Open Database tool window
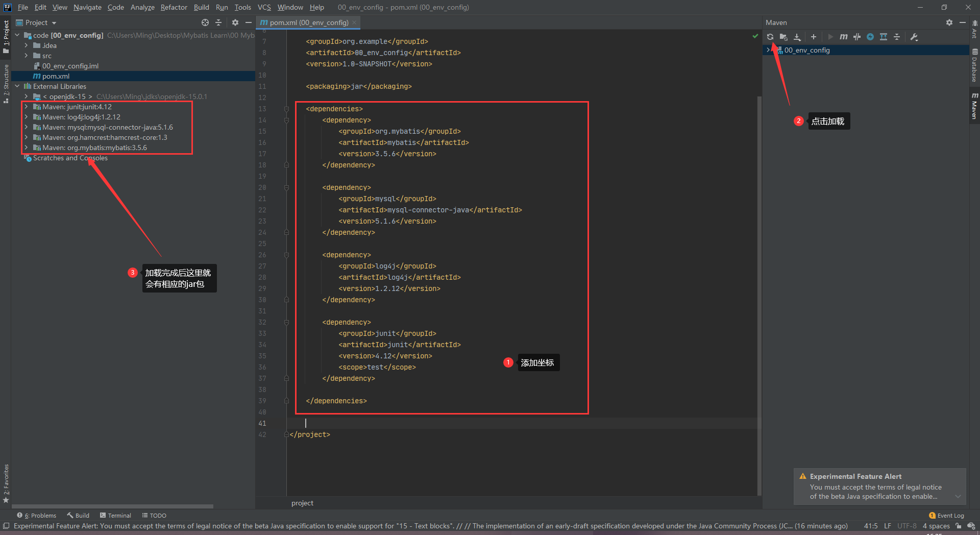Screen dimensions: 980x535 (974, 65)
